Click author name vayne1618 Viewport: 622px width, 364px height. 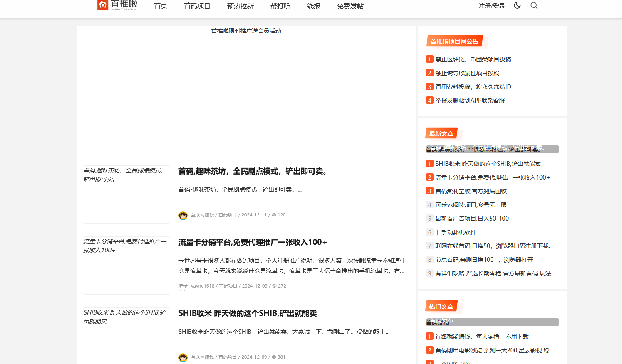coord(203,286)
